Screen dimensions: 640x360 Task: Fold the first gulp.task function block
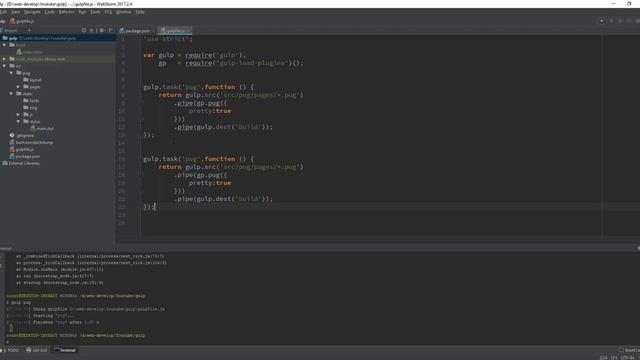140,87
